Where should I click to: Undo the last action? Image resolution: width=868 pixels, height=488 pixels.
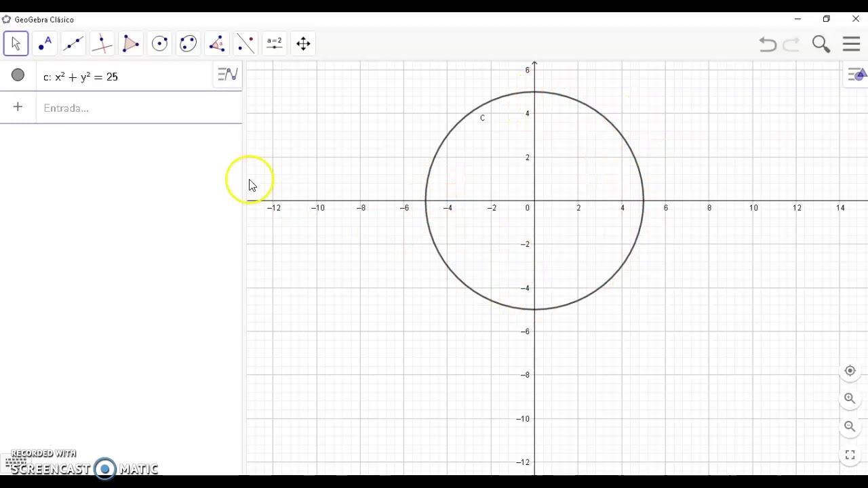coord(768,45)
